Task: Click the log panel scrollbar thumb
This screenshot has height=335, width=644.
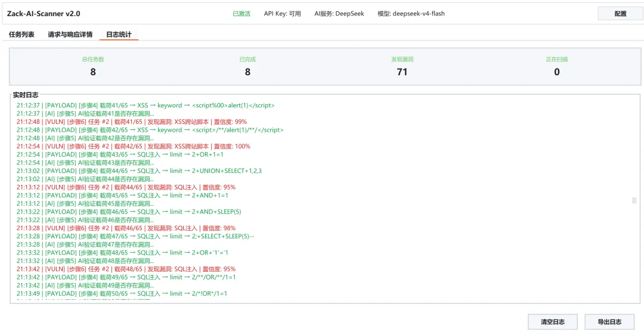Action: 634,200
